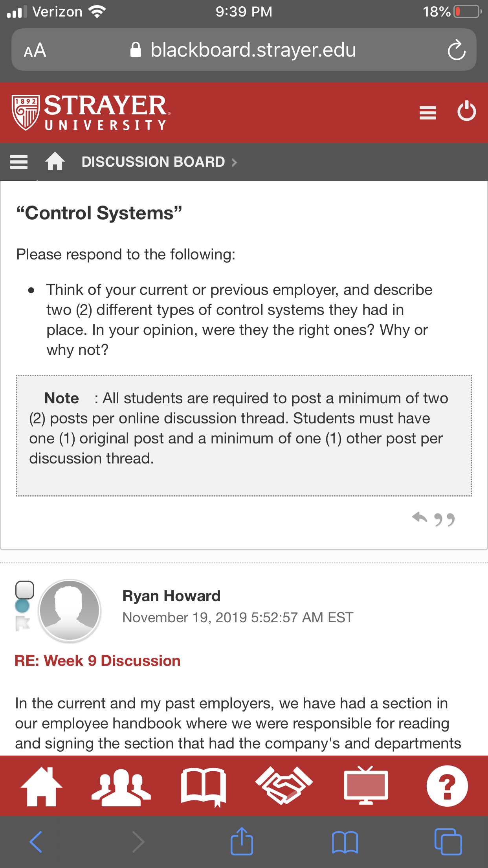Open RE: Week 9 Discussion link

pos(97,661)
